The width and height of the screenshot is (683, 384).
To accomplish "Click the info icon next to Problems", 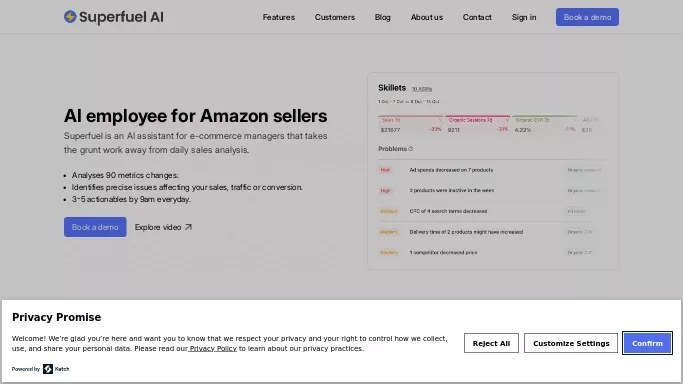I will click(x=411, y=149).
